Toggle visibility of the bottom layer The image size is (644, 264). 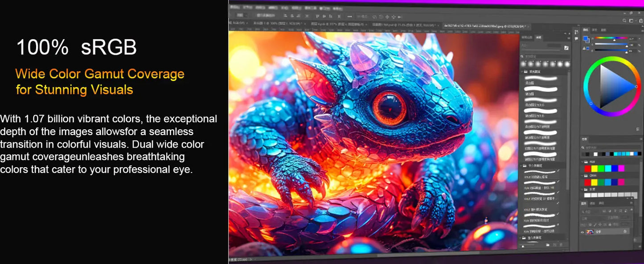582,231
